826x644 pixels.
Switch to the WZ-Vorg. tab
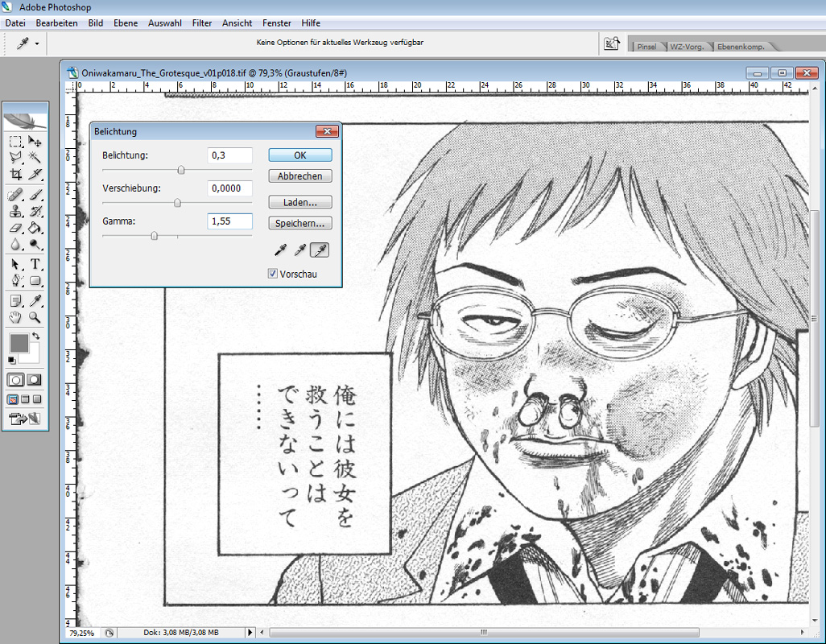click(x=687, y=47)
